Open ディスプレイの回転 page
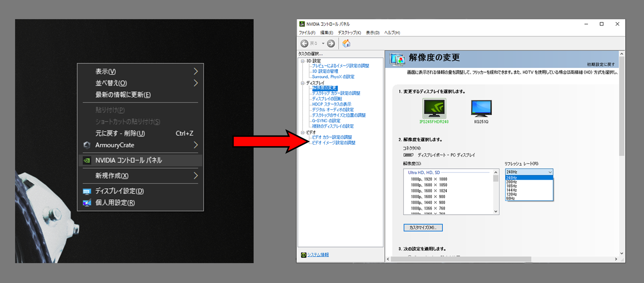Screen dimensions: 644x283 [327, 99]
